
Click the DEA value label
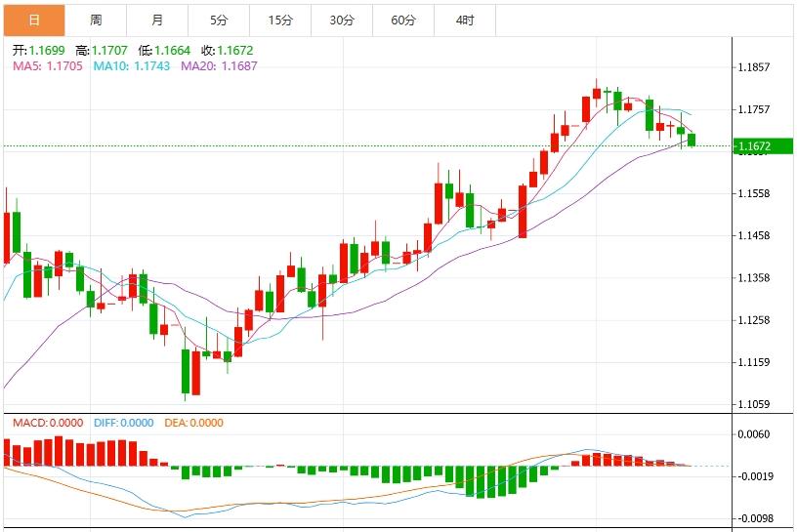[193, 423]
